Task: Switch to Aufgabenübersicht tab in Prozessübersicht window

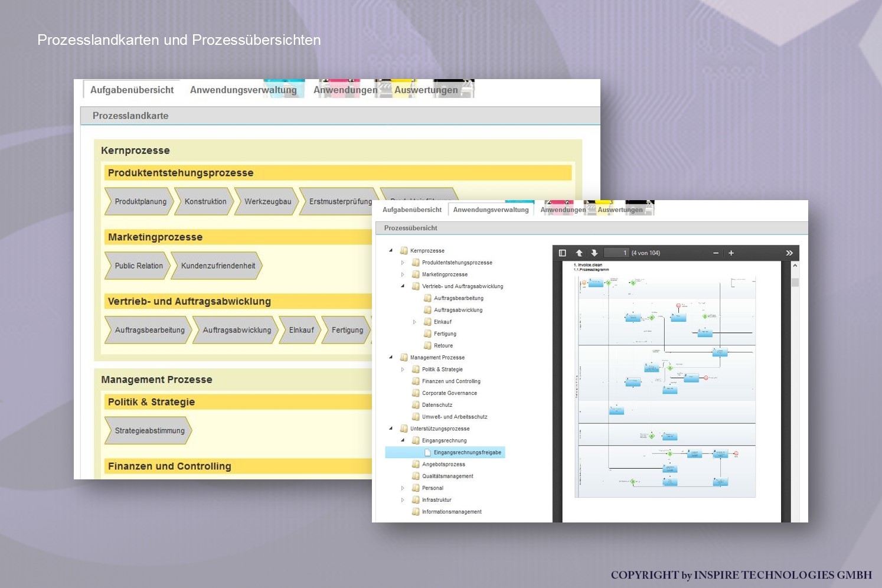Action: click(x=412, y=210)
